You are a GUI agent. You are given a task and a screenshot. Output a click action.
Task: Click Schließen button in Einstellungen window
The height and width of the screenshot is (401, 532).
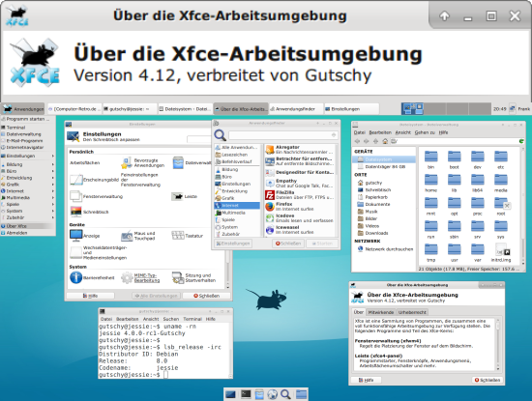[206, 296]
